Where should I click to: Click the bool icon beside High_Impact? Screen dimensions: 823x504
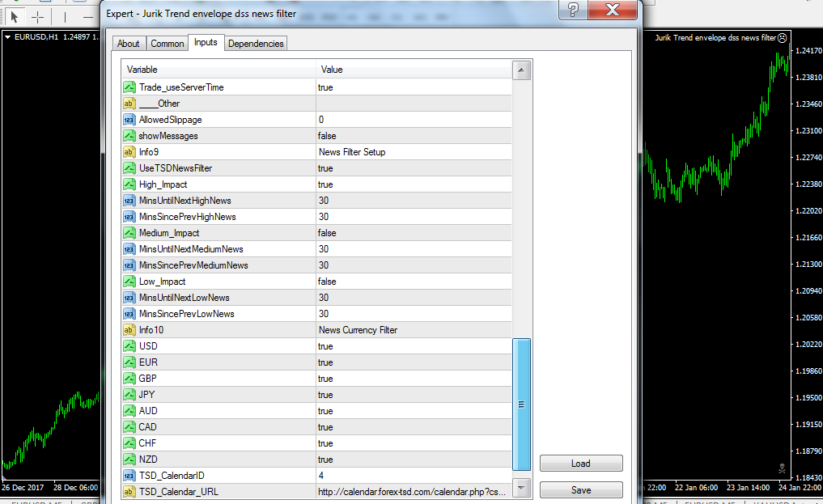[x=129, y=184]
